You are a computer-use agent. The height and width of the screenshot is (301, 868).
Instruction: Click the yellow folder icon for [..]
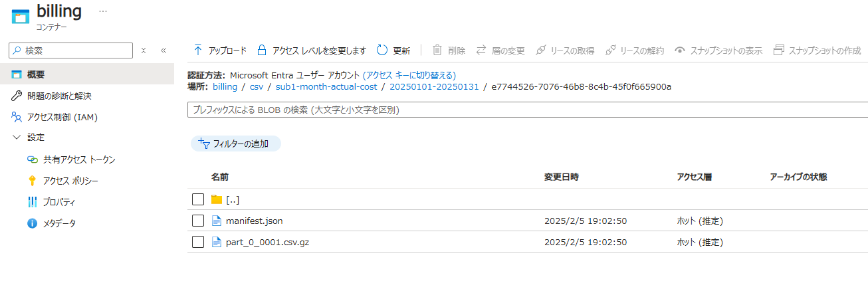coord(216,199)
